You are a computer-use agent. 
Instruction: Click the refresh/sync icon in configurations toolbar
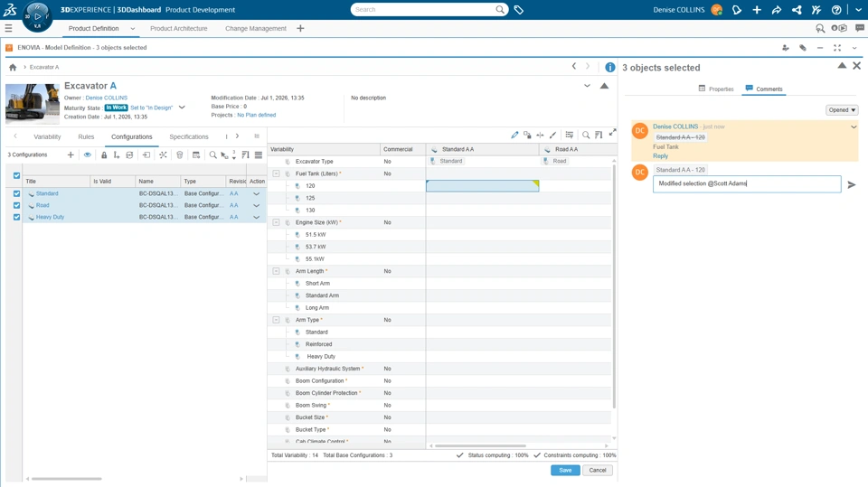129,155
